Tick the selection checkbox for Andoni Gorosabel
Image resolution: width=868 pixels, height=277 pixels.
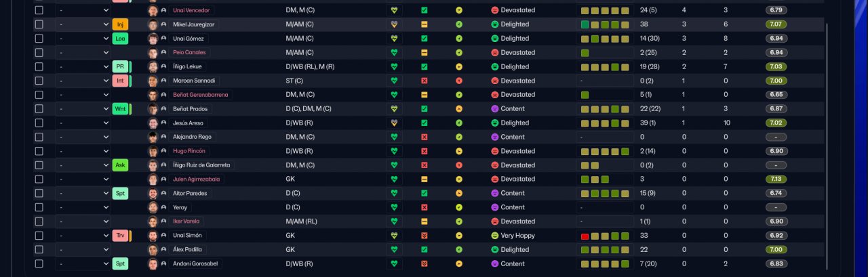[x=39, y=264]
